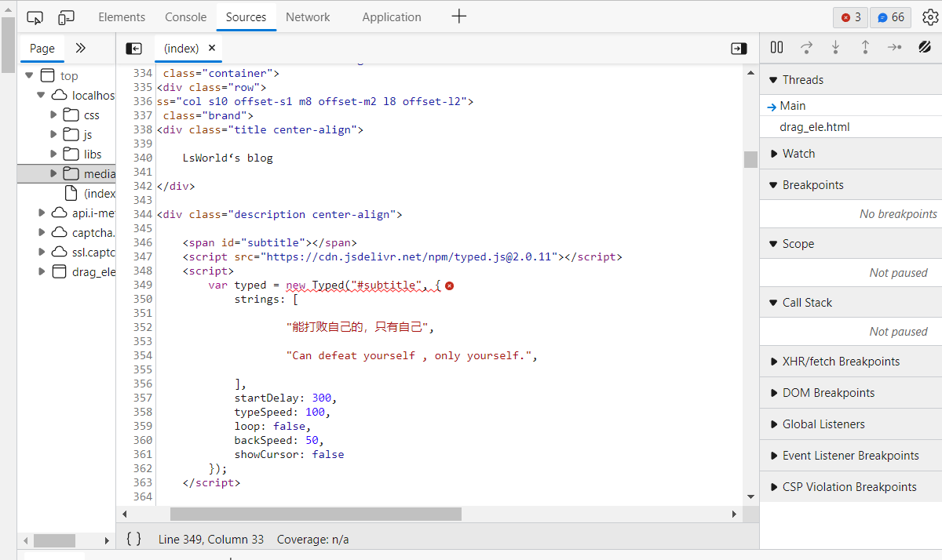Click the navigator horizontal scrollbar thumb
Screen dimensions: 942x560
point(54,540)
